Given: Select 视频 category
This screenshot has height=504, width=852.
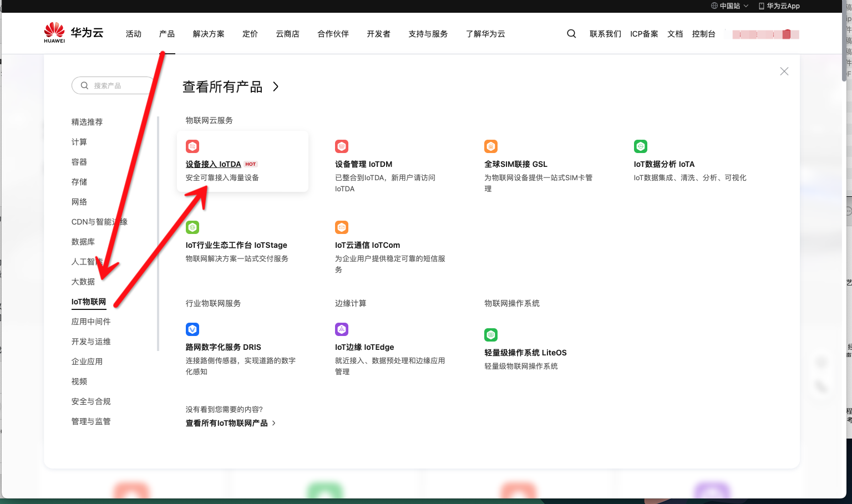Looking at the screenshot, I should (79, 381).
